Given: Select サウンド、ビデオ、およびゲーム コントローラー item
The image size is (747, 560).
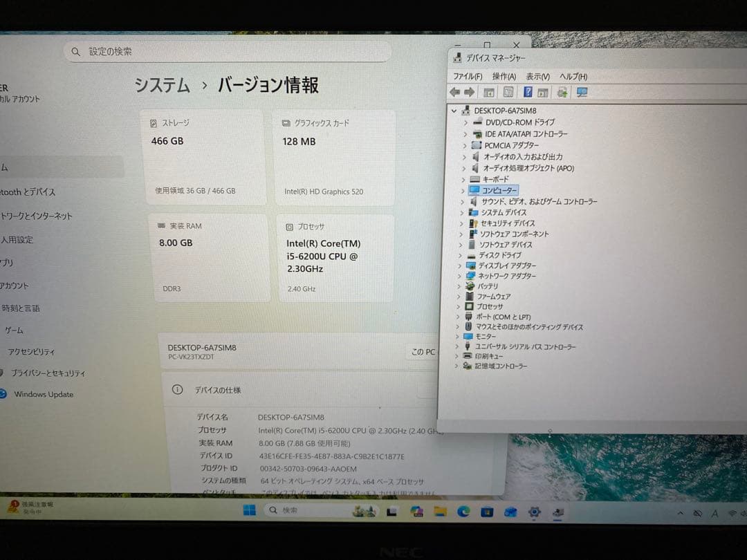Looking at the screenshot, I should coord(539,202).
